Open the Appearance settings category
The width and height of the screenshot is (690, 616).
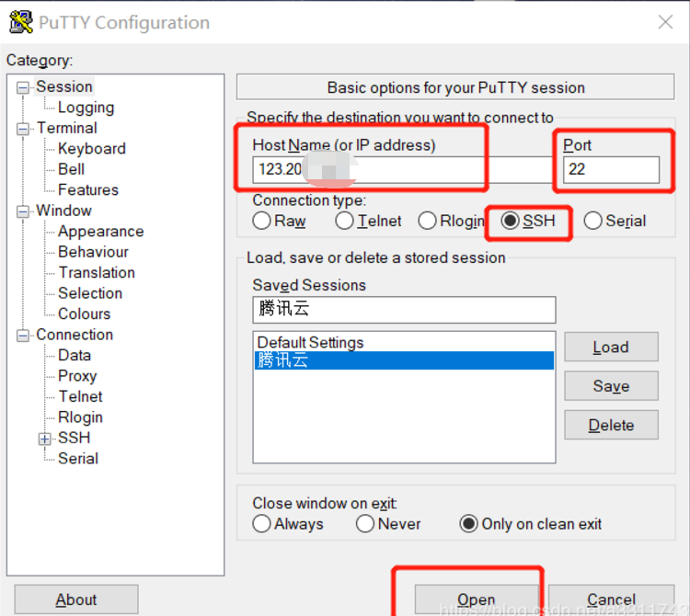(101, 232)
